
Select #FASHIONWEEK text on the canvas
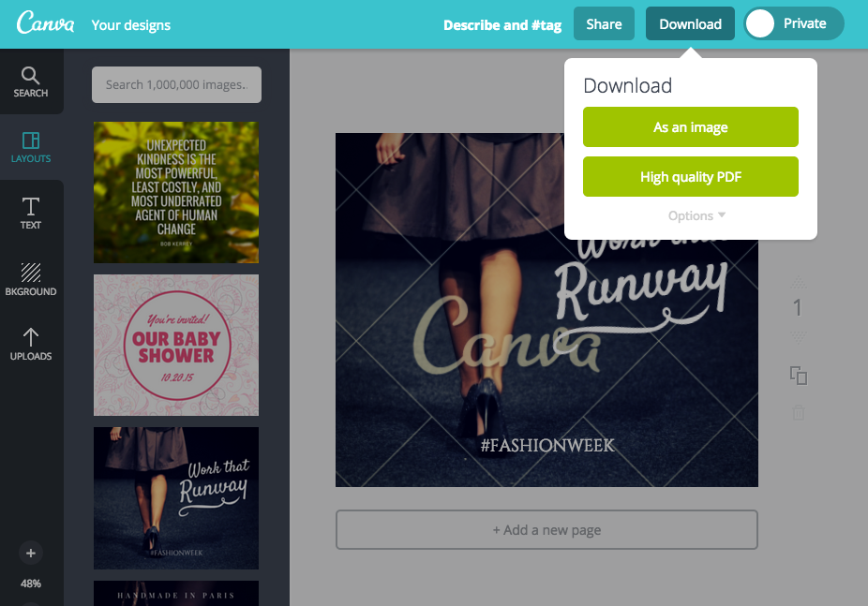[547, 445]
